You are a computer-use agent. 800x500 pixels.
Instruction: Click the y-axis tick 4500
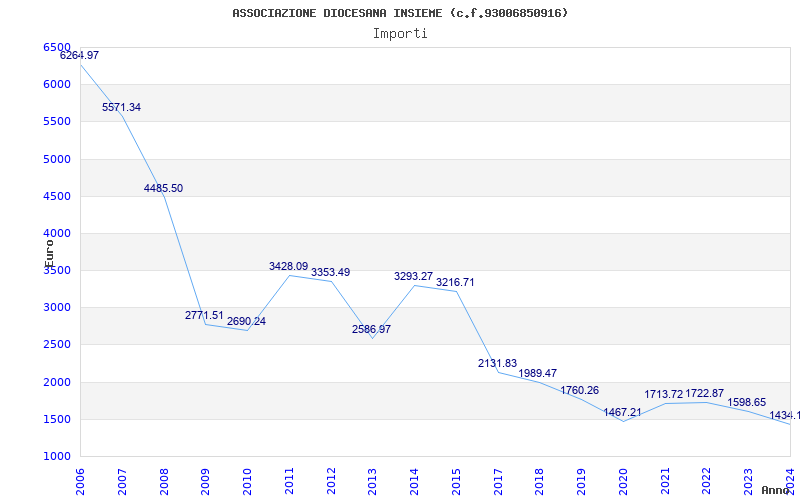(57, 196)
